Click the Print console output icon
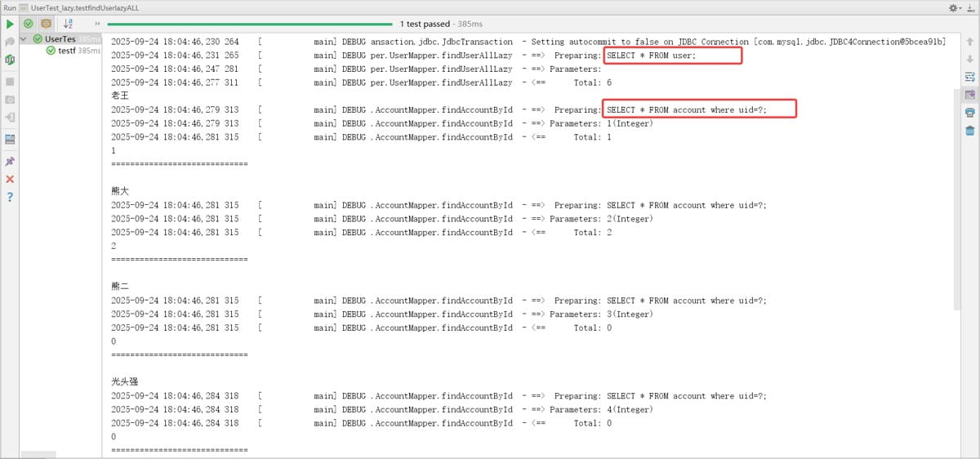The height and width of the screenshot is (459, 980). (x=969, y=113)
